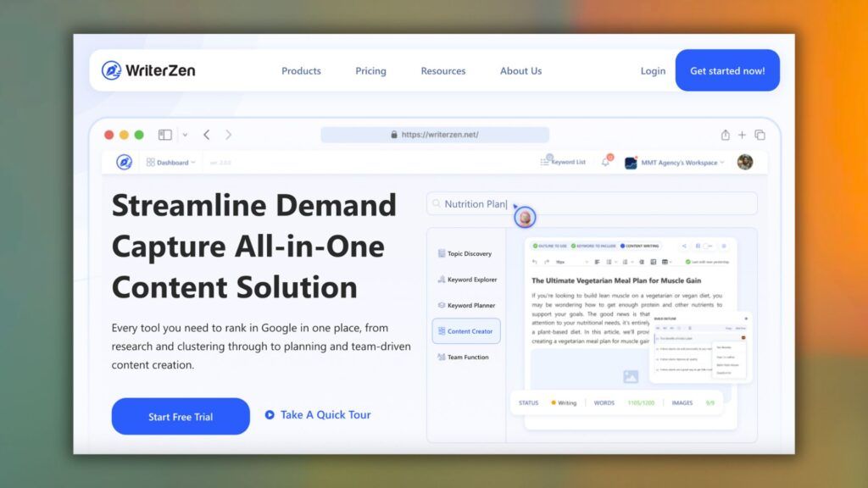This screenshot has width=868, height=488.
Task: Click the browser share icon
Action: 726,135
